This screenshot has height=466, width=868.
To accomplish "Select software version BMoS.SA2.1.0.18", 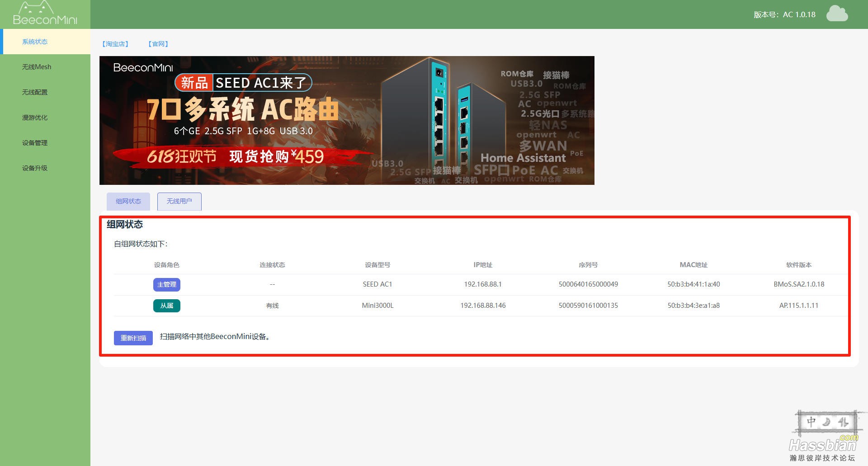I will (799, 284).
